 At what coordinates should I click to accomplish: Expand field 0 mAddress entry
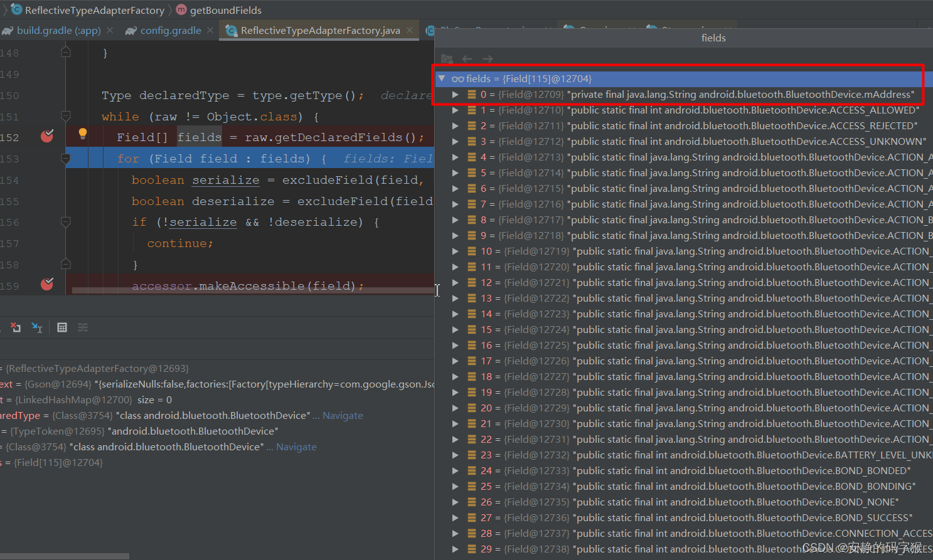(x=456, y=94)
